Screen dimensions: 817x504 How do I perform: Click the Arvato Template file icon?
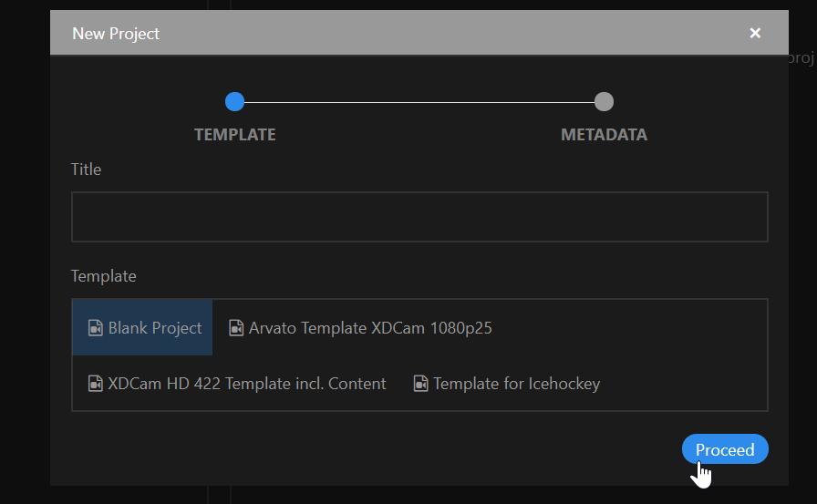(236, 328)
